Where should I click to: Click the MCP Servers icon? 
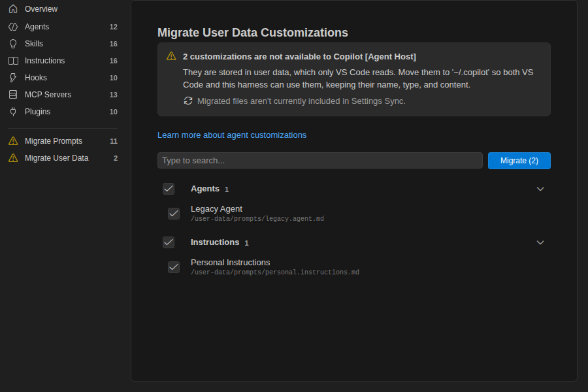tap(13, 95)
